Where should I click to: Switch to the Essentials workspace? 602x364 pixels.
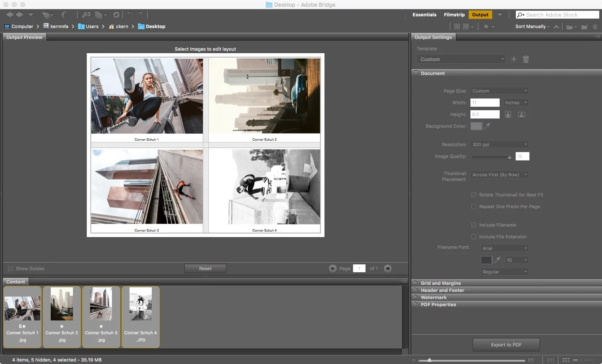(x=424, y=15)
